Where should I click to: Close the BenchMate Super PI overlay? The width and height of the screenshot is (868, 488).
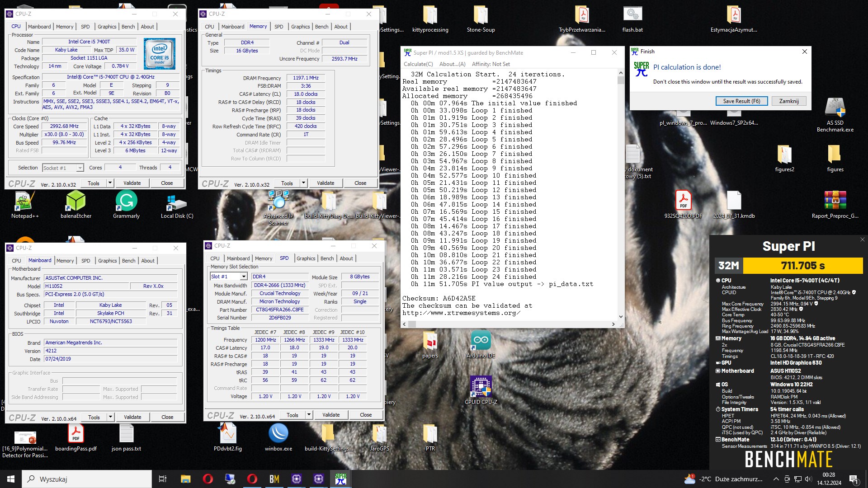click(862, 239)
